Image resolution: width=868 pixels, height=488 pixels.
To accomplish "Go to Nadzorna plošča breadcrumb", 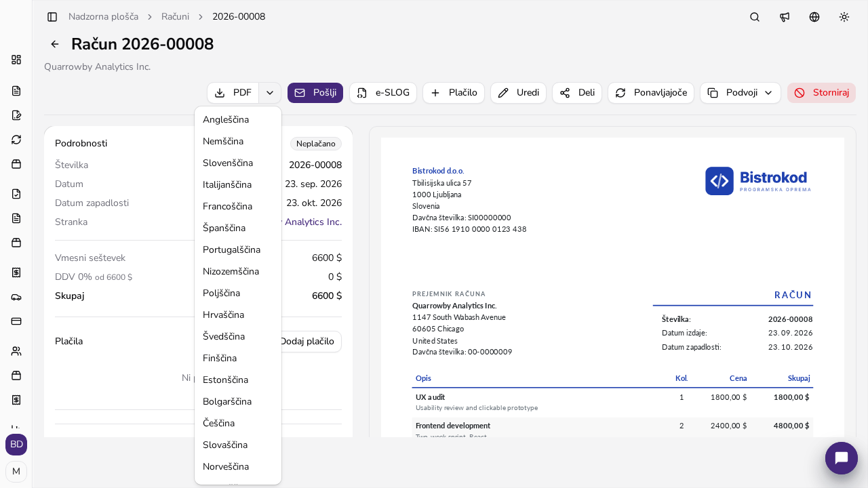I will click(x=103, y=17).
